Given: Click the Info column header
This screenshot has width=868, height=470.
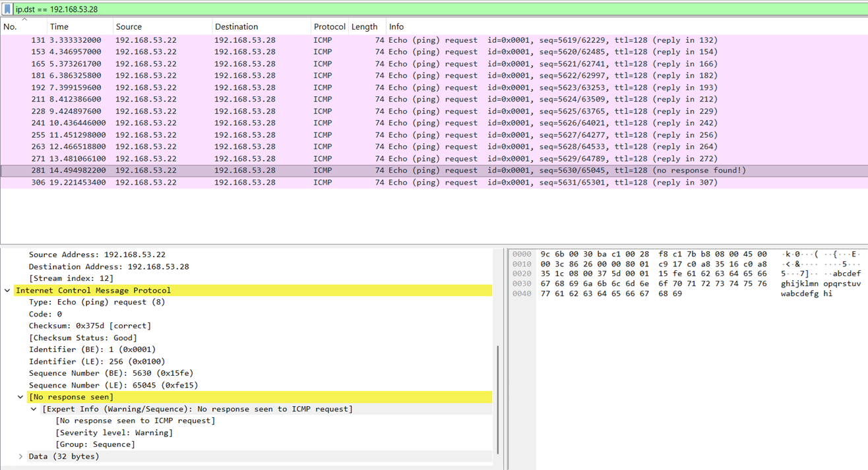Looking at the screenshot, I should 627,26.
